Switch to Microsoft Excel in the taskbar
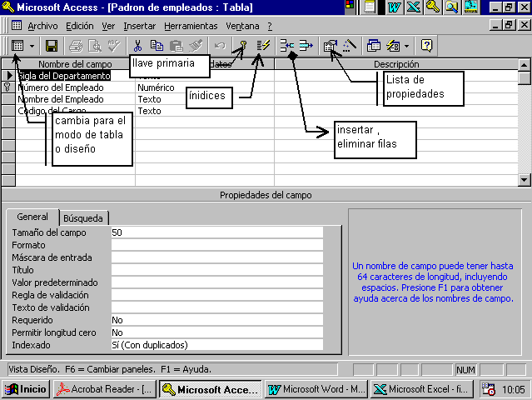This screenshot has height=400, width=532. [422, 389]
